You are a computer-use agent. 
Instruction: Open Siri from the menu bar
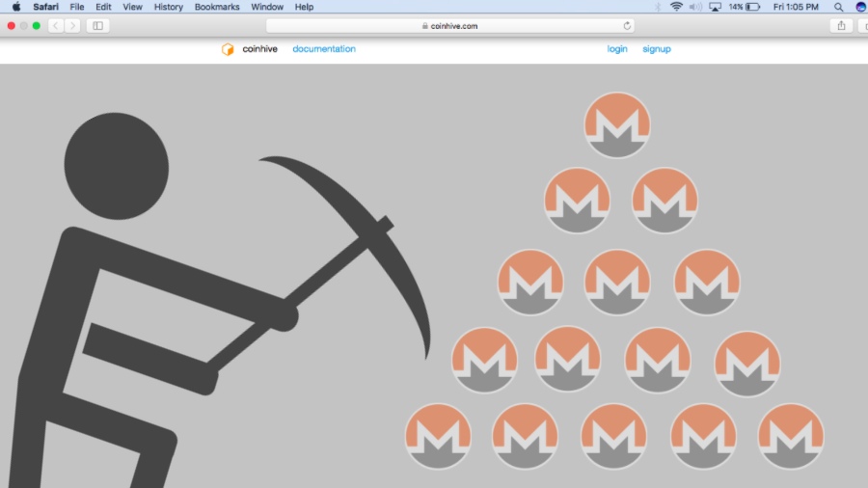tap(861, 7)
